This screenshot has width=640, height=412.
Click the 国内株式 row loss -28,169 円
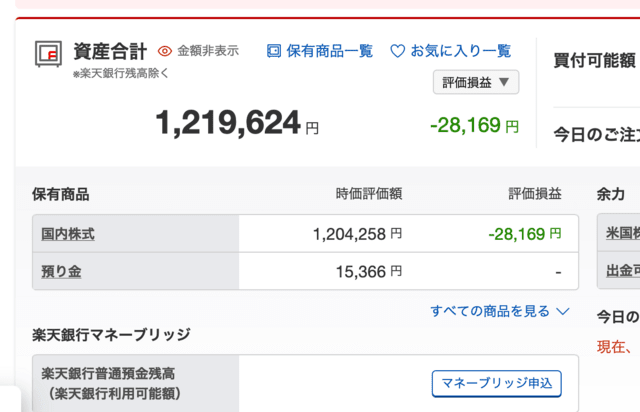(525, 234)
